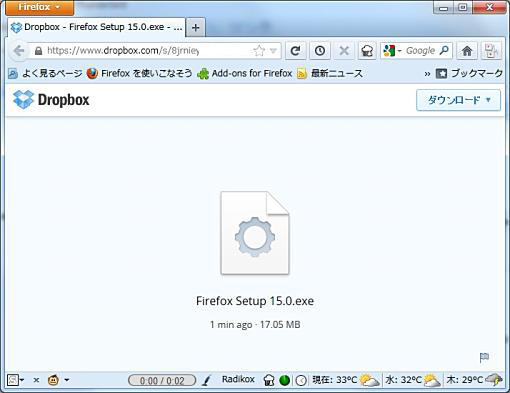Open the ダウンロード dropdown button
Screen dimensions: 510x393
(x=458, y=100)
